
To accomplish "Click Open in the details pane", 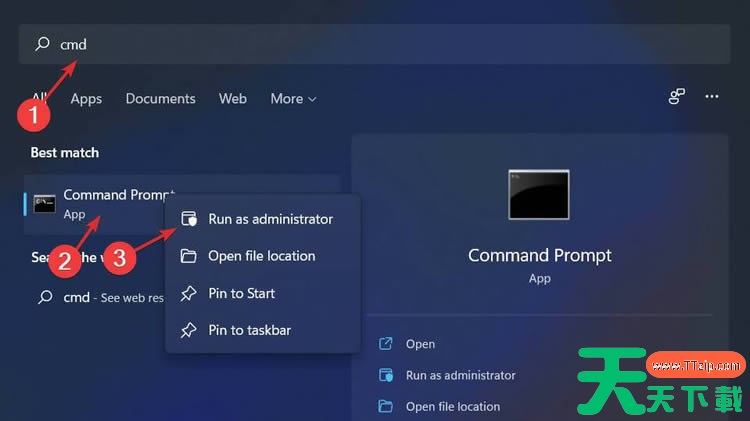I will 420,344.
